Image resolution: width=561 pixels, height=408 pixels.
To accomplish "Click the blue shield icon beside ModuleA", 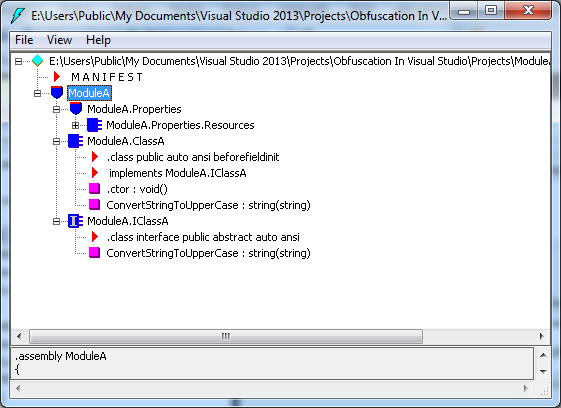I will [57, 93].
